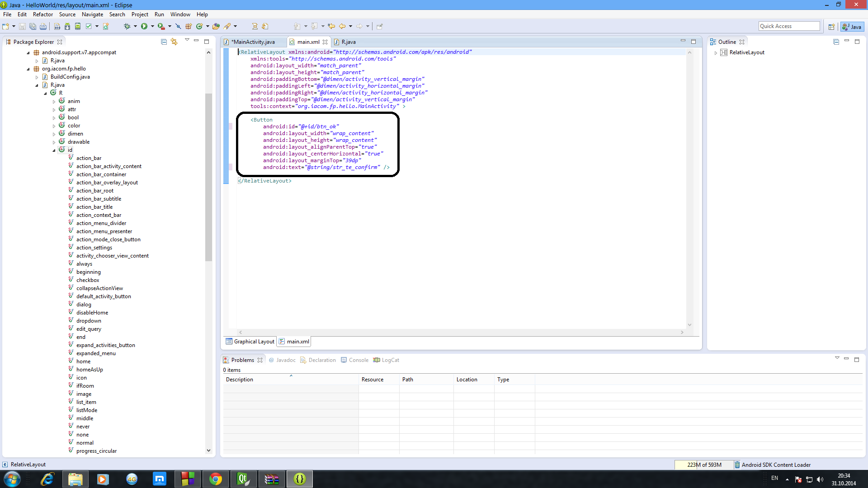Toggle Link with Editor in Package Explorer
The height and width of the screenshot is (488, 868).
tap(174, 42)
